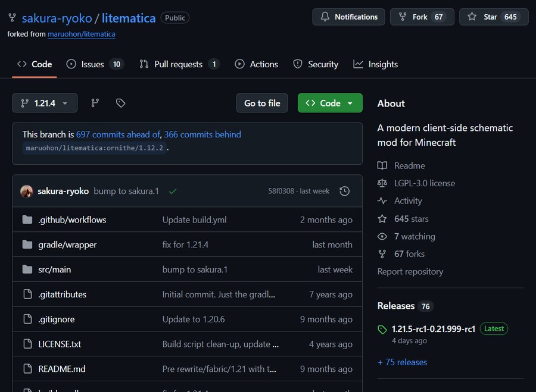Open LGPL-3.0 license link
This screenshot has height=392, width=536.
pos(424,183)
